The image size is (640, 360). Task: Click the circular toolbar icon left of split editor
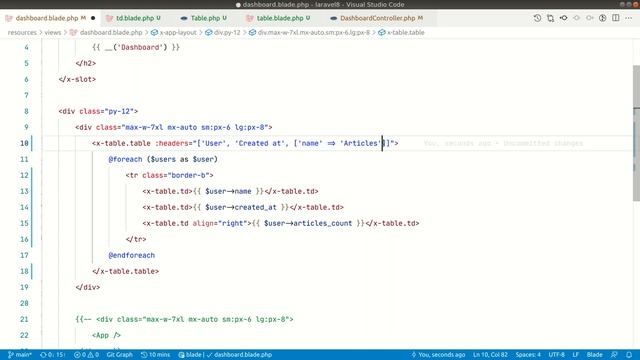coord(602,18)
